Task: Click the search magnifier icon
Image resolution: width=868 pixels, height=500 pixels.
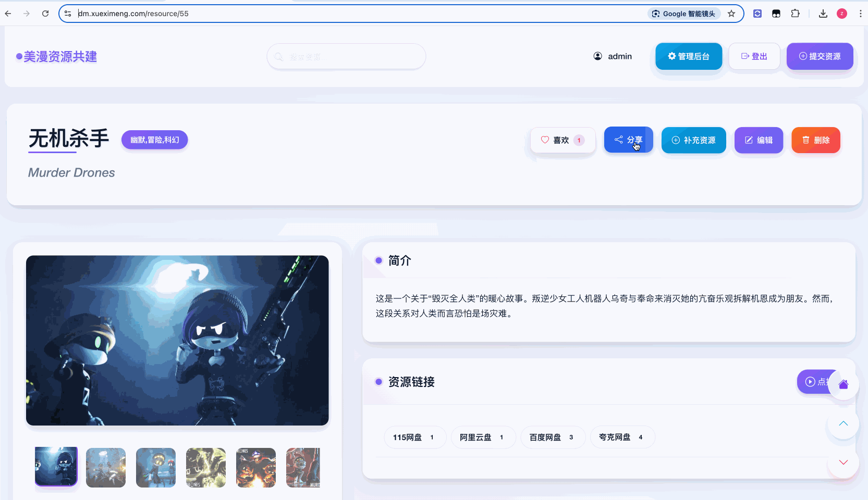Action: click(279, 56)
